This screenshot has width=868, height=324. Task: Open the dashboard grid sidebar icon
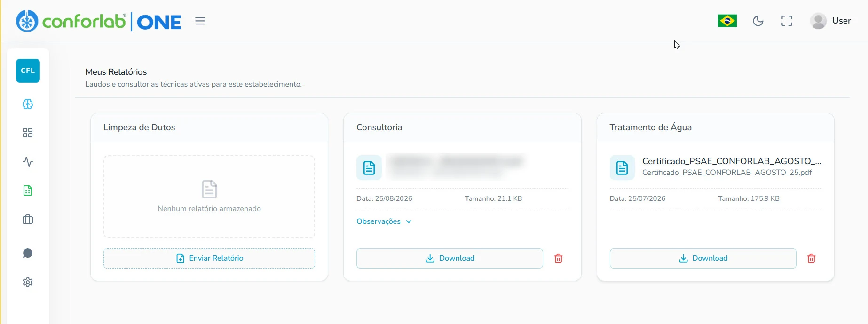click(x=28, y=133)
